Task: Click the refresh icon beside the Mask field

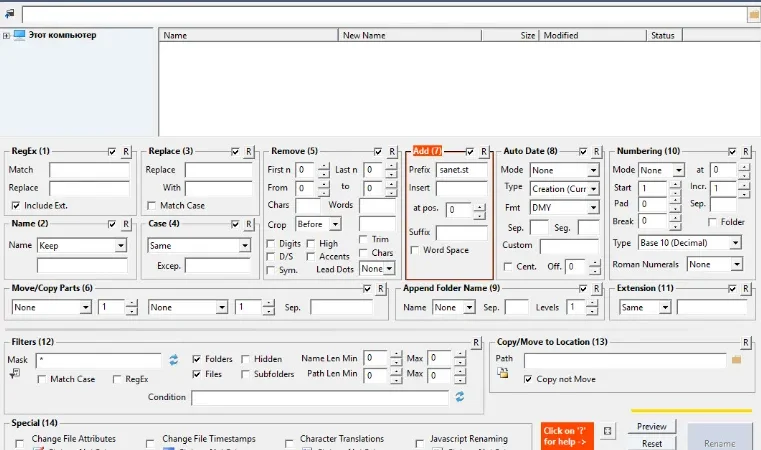Action: [173, 360]
